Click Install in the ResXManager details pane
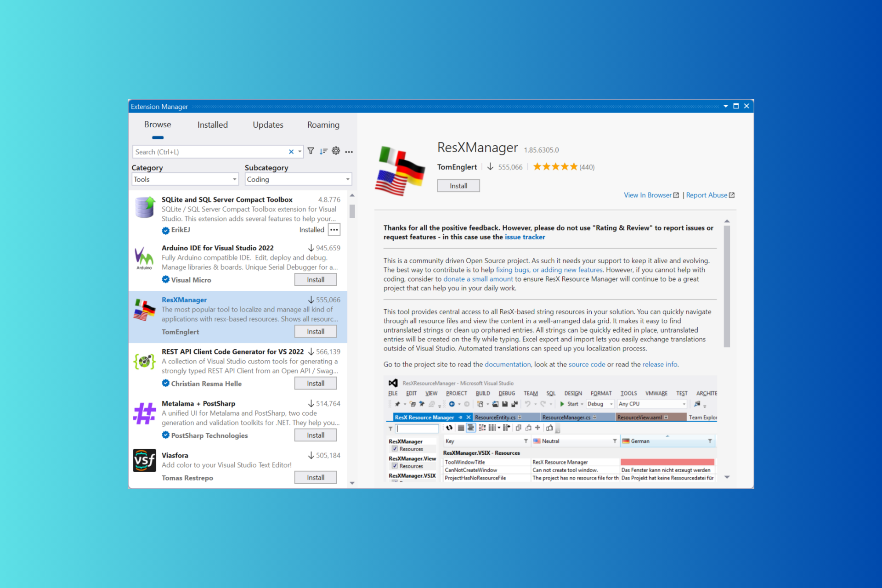The width and height of the screenshot is (882, 588). [458, 186]
